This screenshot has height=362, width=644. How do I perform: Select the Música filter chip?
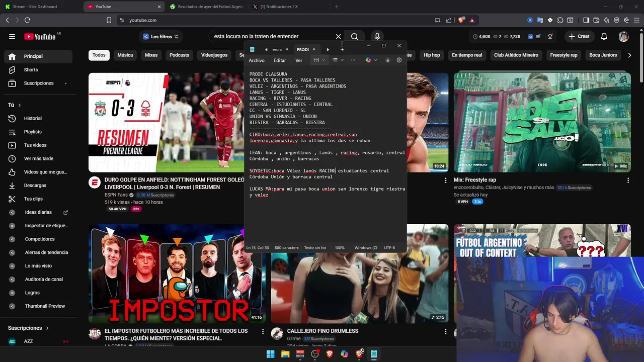pyautogui.click(x=125, y=55)
